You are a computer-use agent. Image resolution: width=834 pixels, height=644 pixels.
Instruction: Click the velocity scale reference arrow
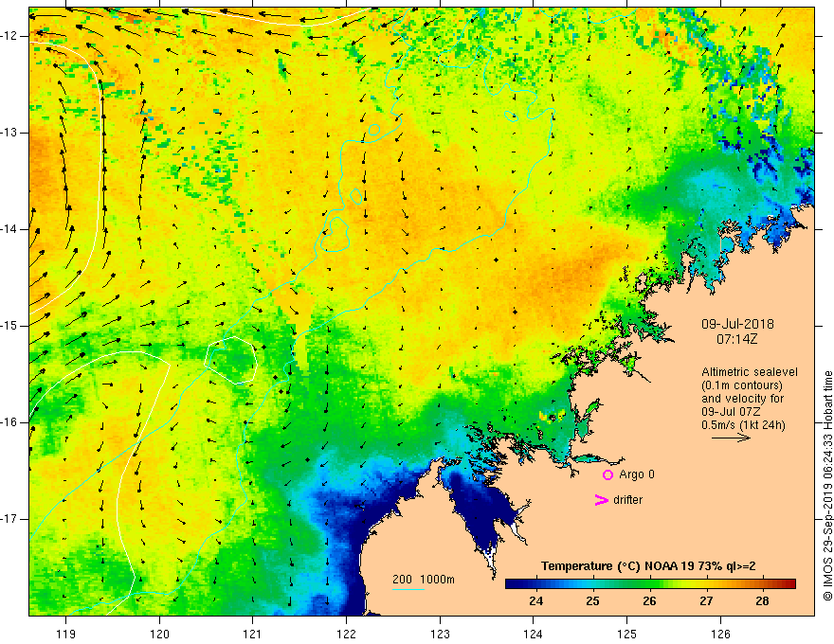731,438
